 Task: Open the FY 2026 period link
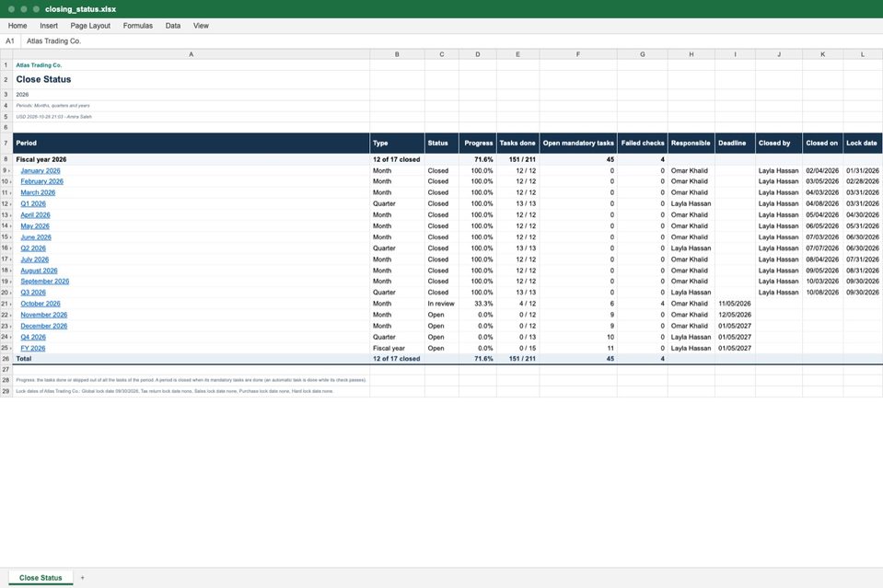pyautogui.click(x=33, y=349)
